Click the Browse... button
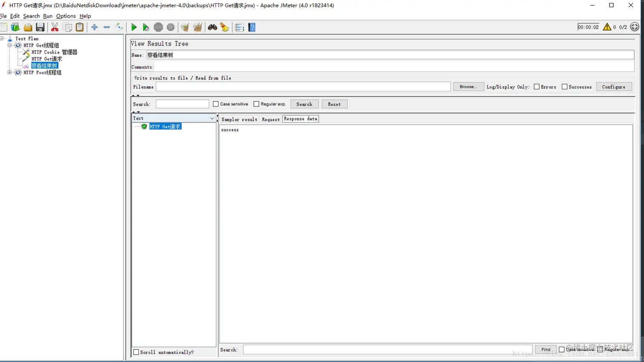The width and height of the screenshot is (644, 362). (x=469, y=86)
